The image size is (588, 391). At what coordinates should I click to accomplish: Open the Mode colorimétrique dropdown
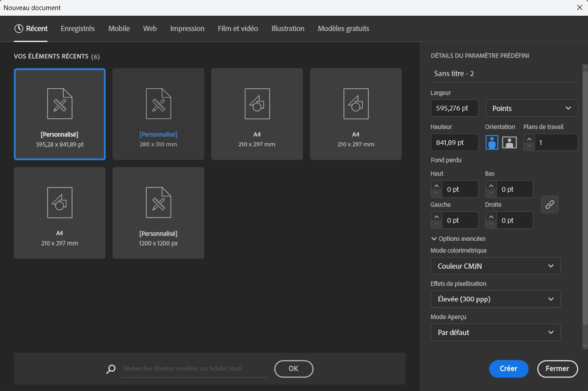point(495,266)
